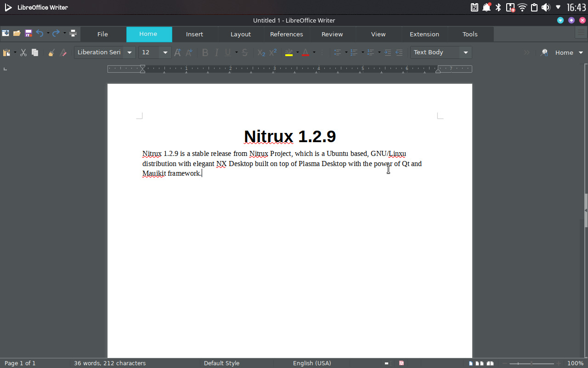Toggle the ordered numbered list

(x=354, y=52)
